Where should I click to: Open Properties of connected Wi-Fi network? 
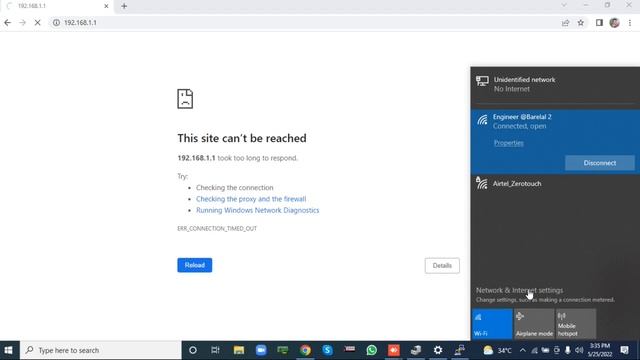point(509,143)
